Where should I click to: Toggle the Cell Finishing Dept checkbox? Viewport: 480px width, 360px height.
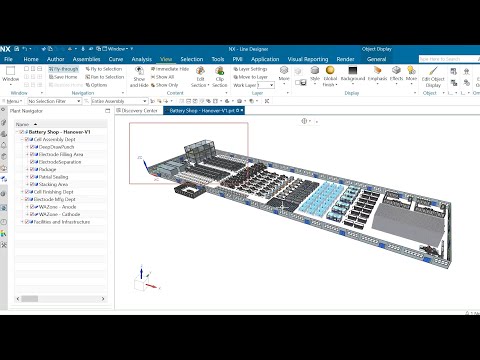click(x=27, y=192)
